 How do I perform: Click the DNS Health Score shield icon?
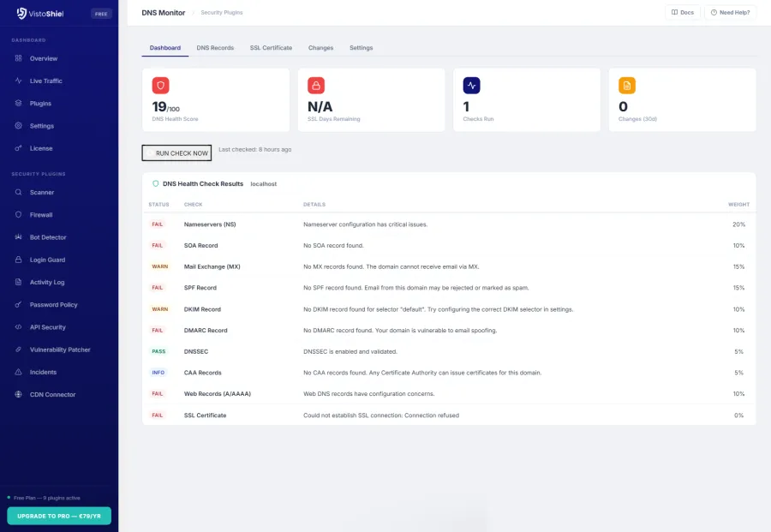[x=161, y=85]
